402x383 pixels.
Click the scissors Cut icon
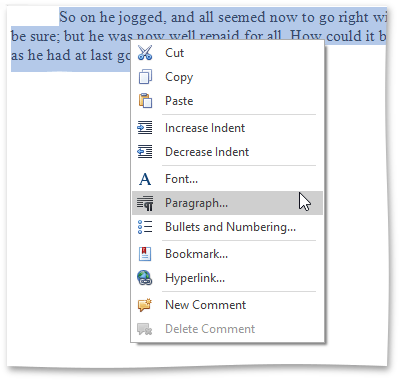[145, 53]
